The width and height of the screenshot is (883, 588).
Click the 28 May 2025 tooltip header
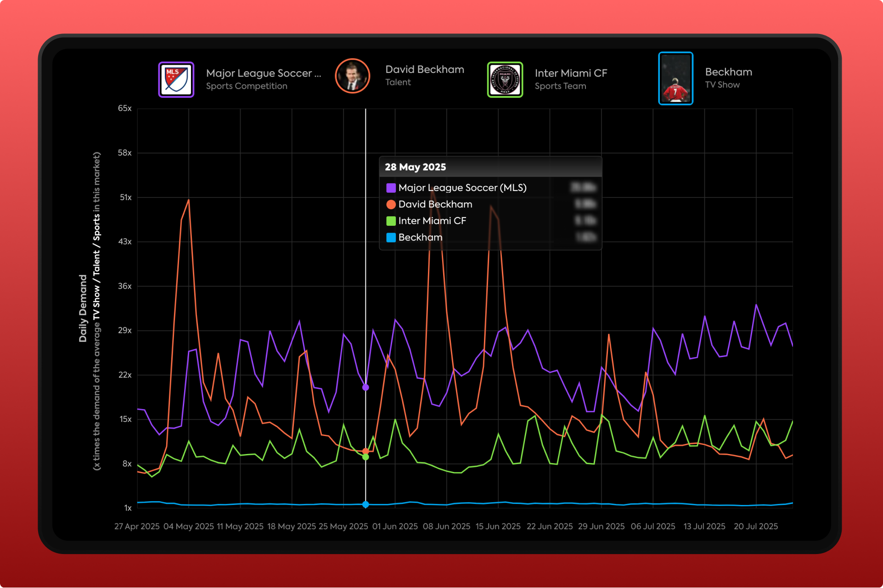[x=415, y=167]
